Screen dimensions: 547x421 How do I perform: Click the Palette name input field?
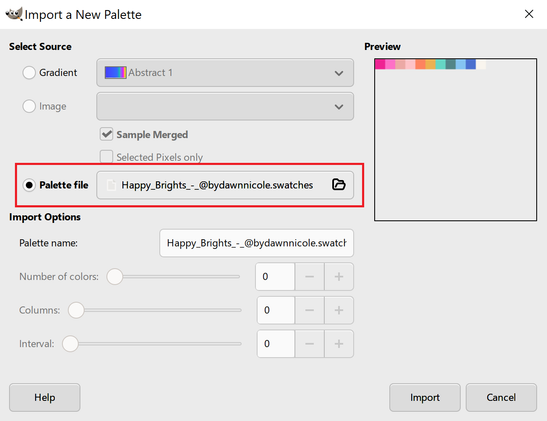click(x=256, y=243)
